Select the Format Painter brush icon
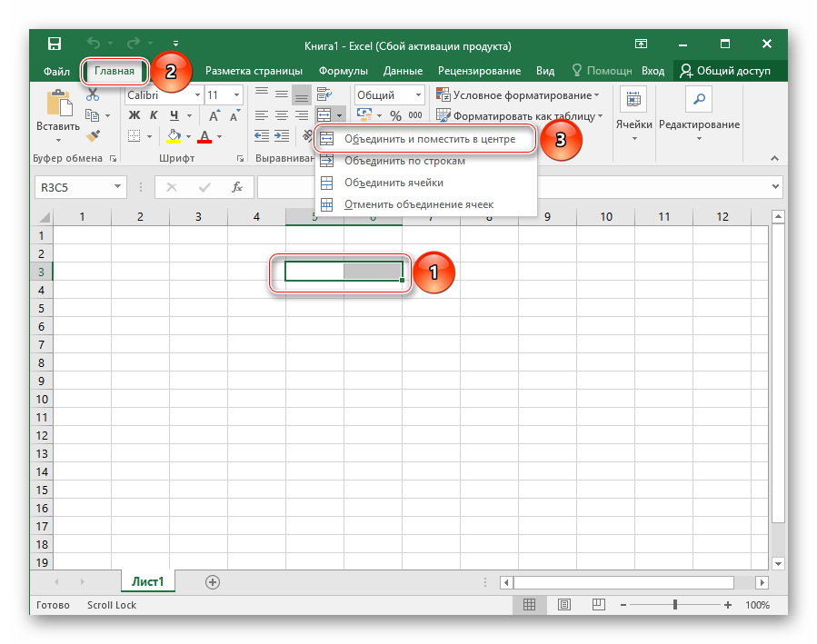This screenshot has height=644, width=817. tap(93, 136)
